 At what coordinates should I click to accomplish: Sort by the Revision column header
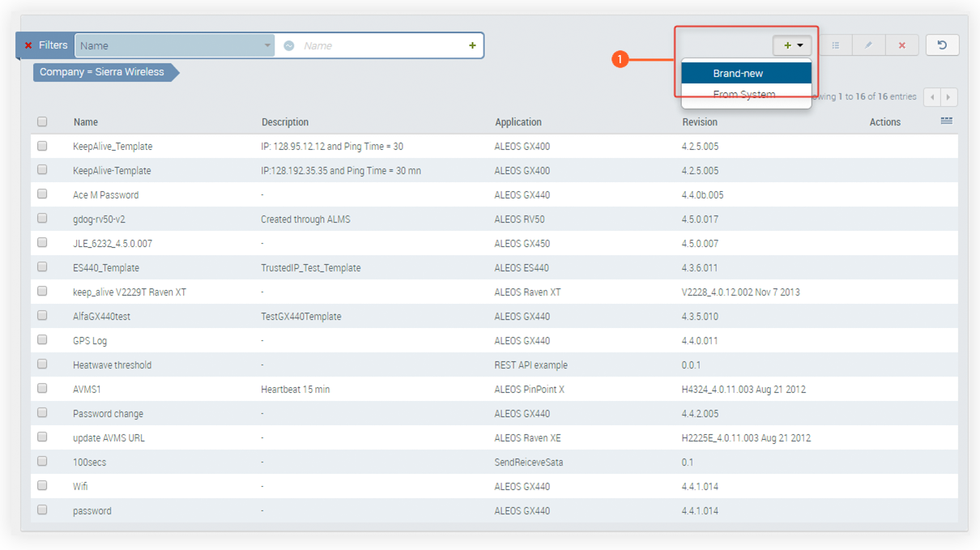(x=700, y=122)
